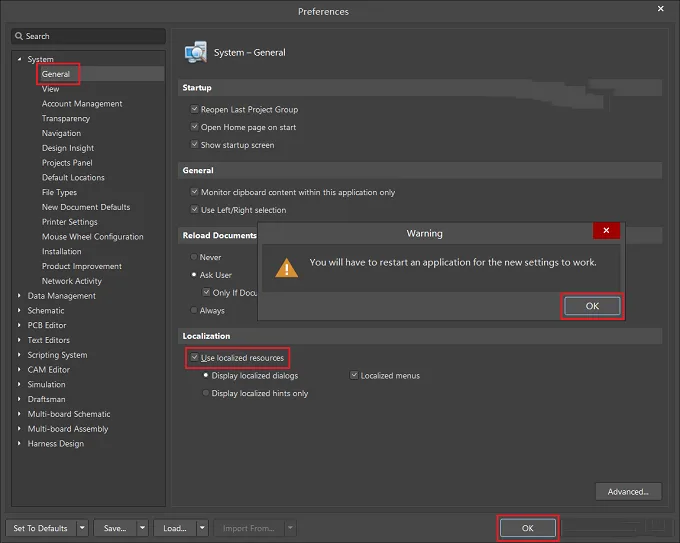680x543 pixels.
Task: Click the Save... button
Action: (115, 528)
